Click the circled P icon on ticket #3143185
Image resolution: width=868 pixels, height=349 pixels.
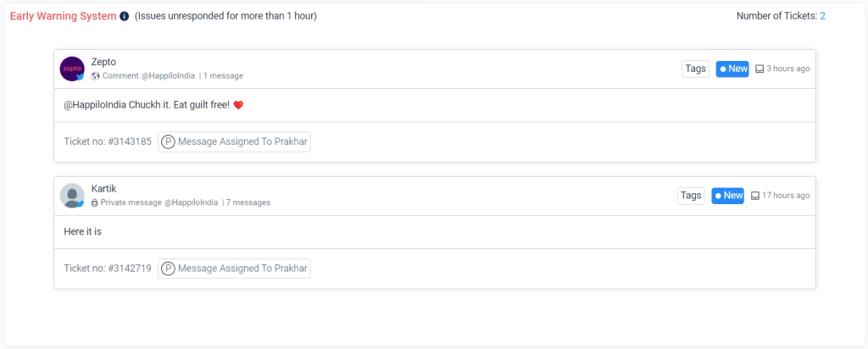pyautogui.click(x=169, y=141)
